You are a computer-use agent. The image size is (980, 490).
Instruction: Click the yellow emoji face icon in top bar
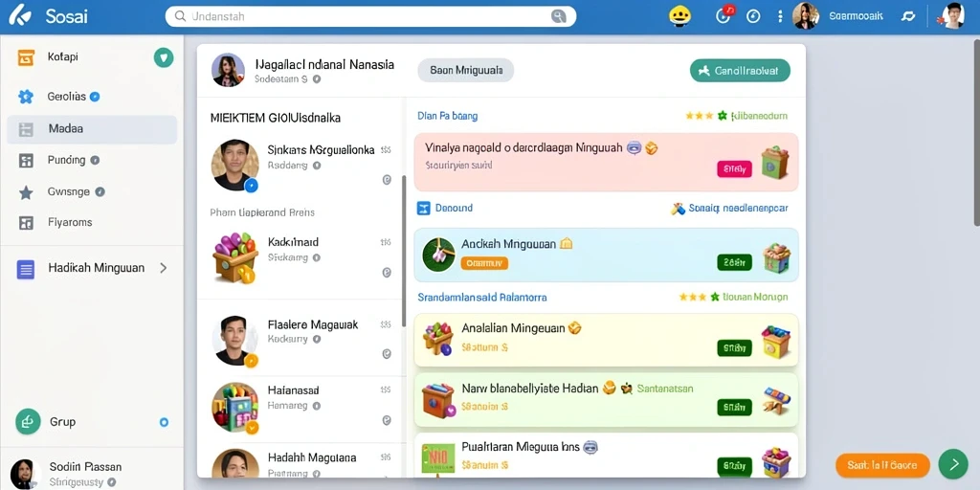click(x=679, y=16)
